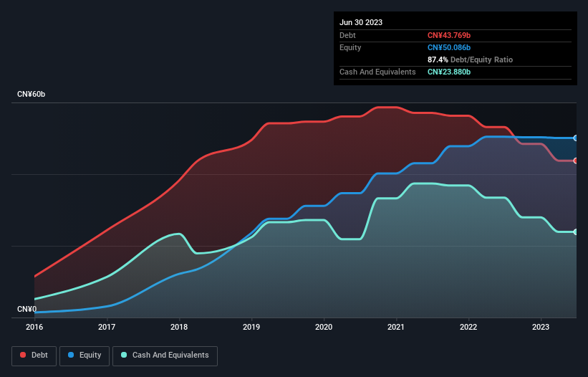The image size is (588, 377).
Task: Toggle the Debt series legend button
Action: (x=34, y=355)
